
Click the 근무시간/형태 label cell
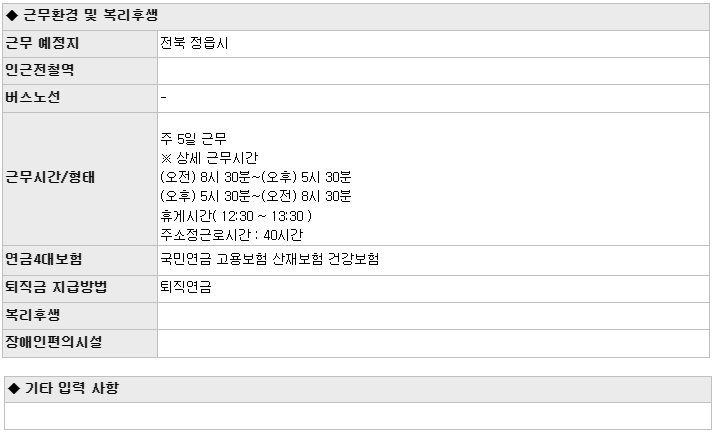tap(80, 179)
